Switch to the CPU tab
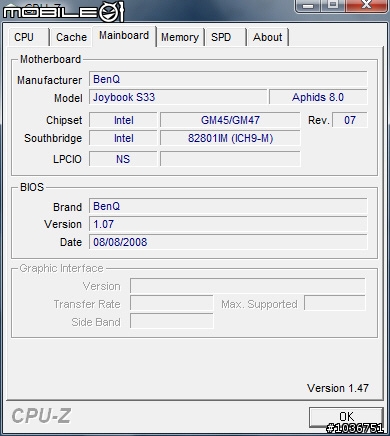390x436 pixels. (29, 37)
